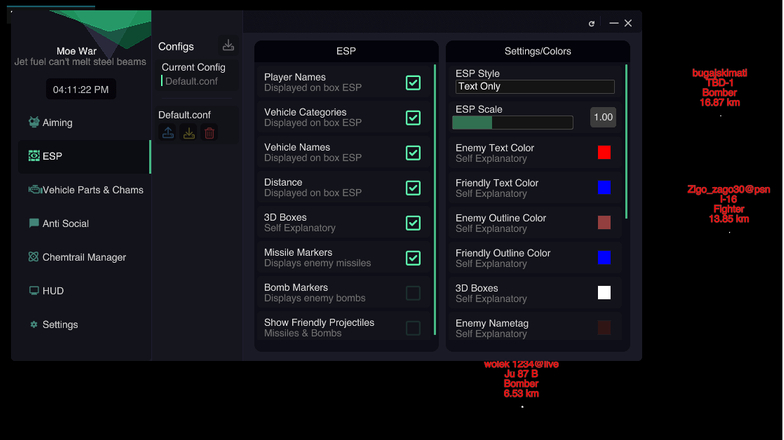
Task: Load Default.conf with yellow download icon
Action: coord(189,133)
